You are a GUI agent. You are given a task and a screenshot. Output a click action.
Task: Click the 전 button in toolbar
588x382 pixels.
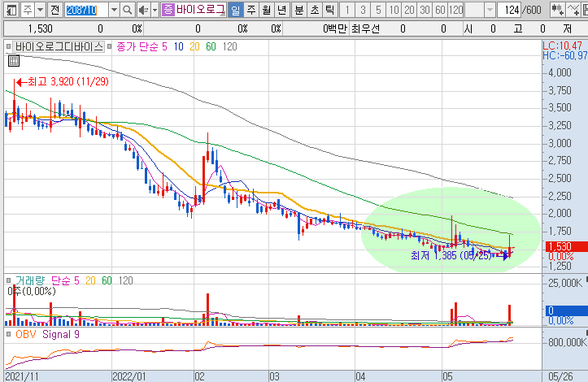[55, 10]
